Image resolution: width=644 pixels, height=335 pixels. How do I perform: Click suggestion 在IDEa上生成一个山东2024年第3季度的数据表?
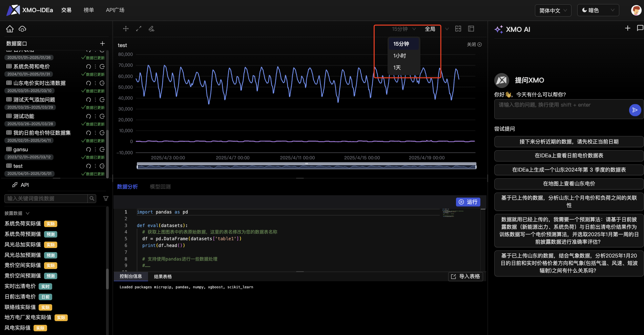click(x=569, y=170)
